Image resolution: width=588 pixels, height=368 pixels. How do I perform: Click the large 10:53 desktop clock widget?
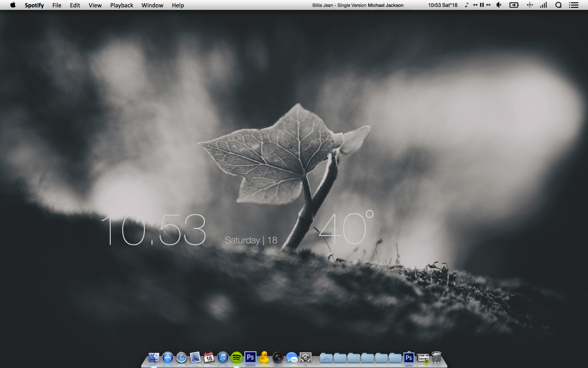click(x=153, y=229)
